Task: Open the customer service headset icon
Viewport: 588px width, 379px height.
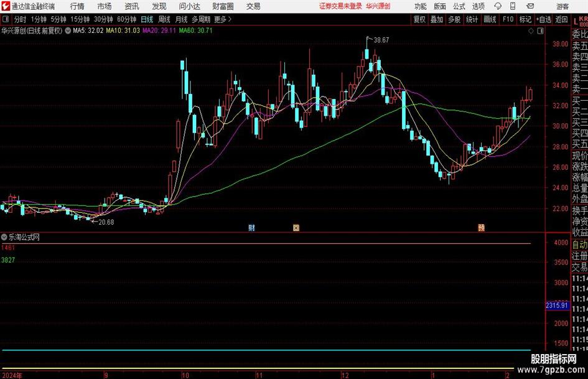Action: click(x=498, y=6)
